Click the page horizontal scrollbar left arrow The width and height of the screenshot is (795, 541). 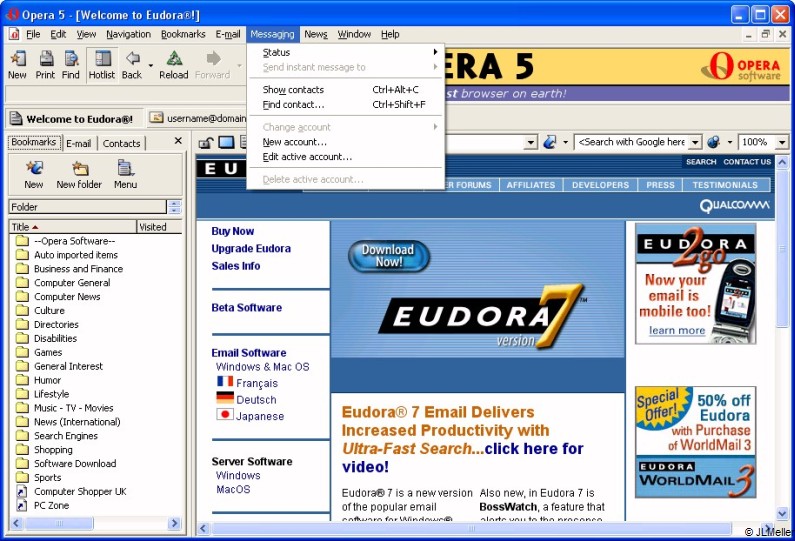(203, 528)
